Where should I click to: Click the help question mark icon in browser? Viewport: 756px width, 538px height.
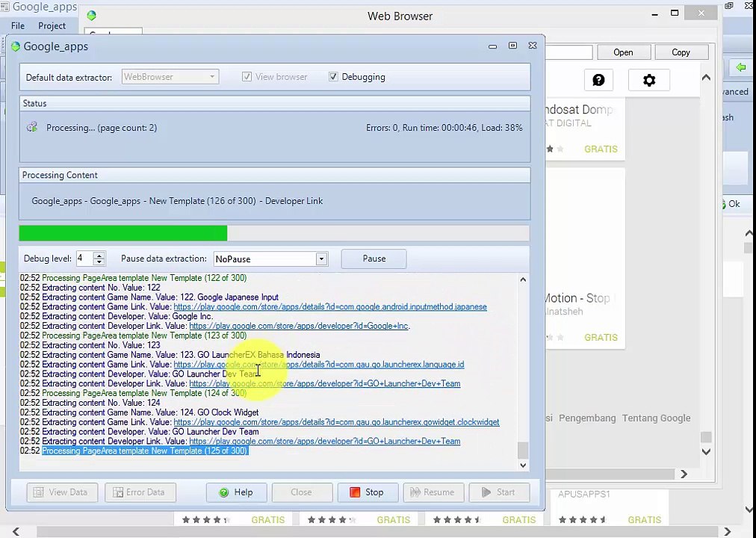point(598,80)
